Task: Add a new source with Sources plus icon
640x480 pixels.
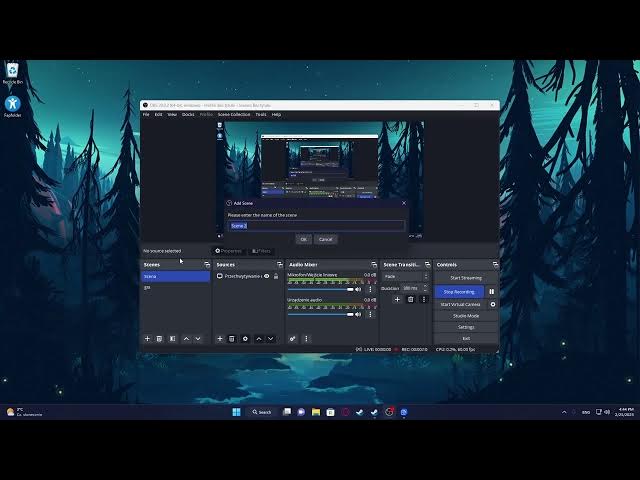Action: point(220,339)
